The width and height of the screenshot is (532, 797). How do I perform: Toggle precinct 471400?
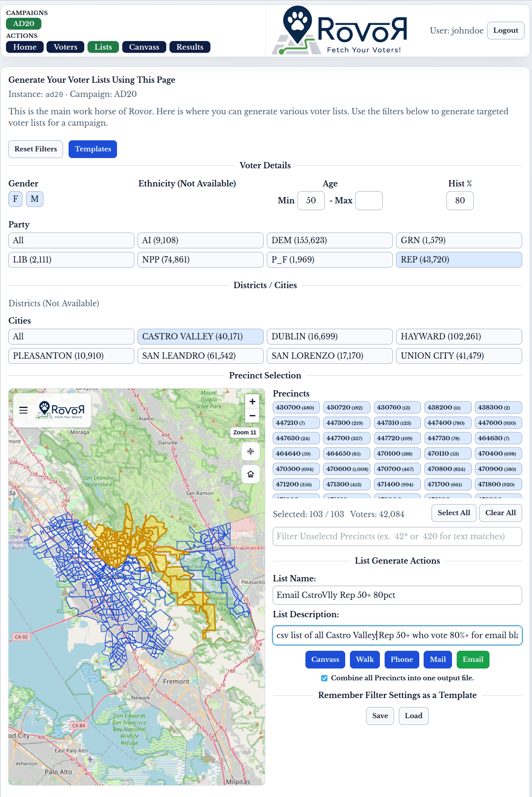click(x=397, y=484)
